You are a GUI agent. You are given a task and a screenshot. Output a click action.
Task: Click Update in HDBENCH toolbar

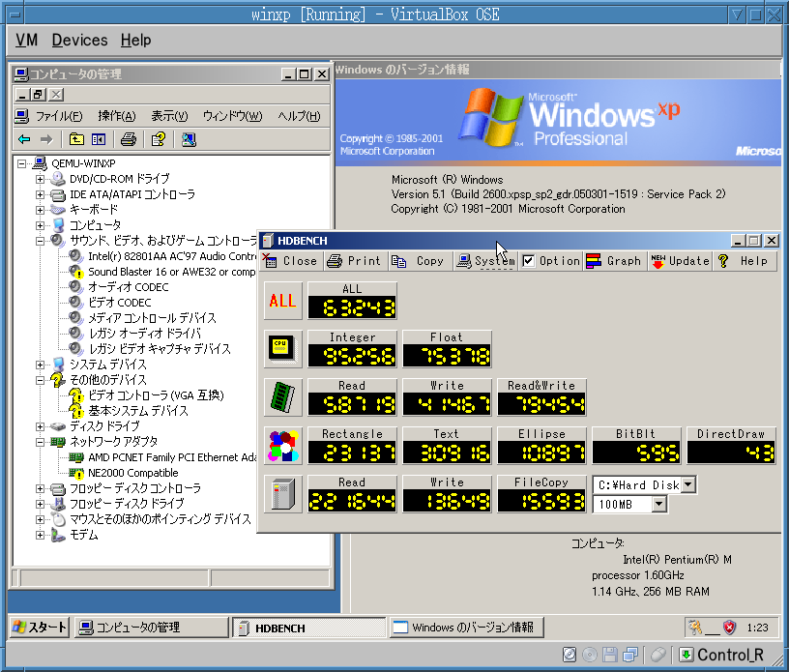[x=681, y=261]
